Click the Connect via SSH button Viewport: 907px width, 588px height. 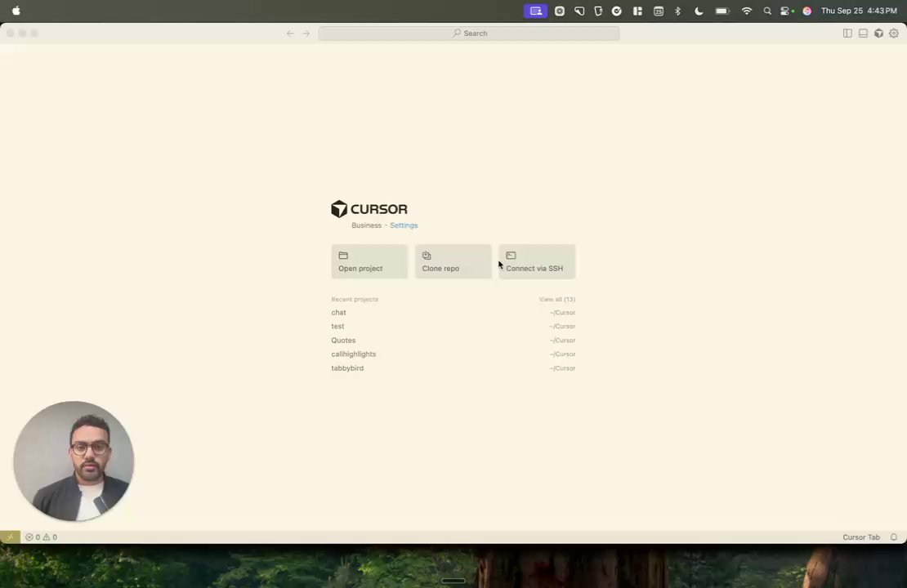click(x=537, y=261)
